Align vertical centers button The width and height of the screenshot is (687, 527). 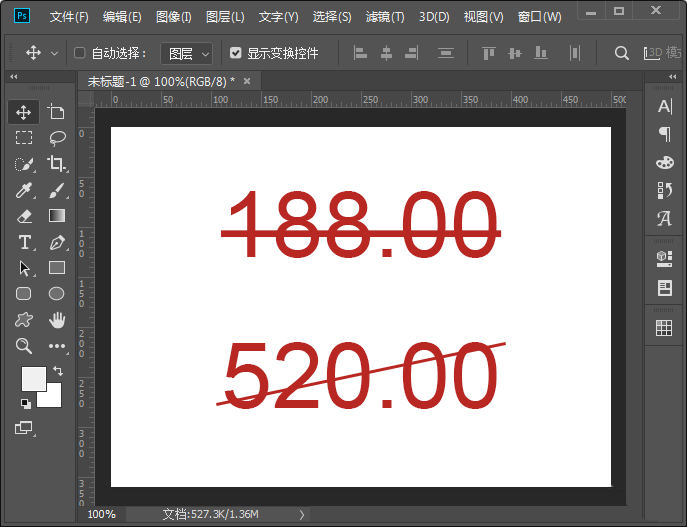tap(515, 53)
